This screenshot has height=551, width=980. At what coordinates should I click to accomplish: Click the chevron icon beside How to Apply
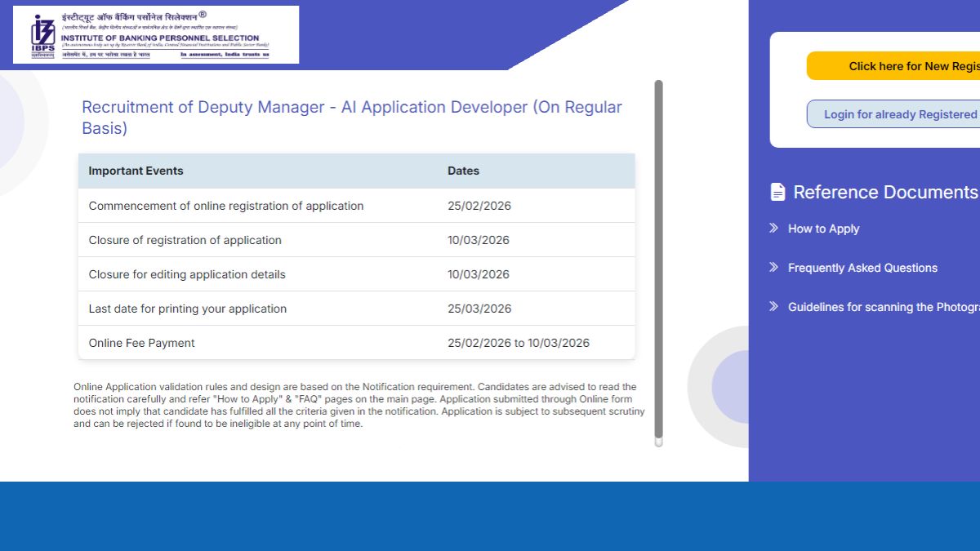click(x=773, y=228)
